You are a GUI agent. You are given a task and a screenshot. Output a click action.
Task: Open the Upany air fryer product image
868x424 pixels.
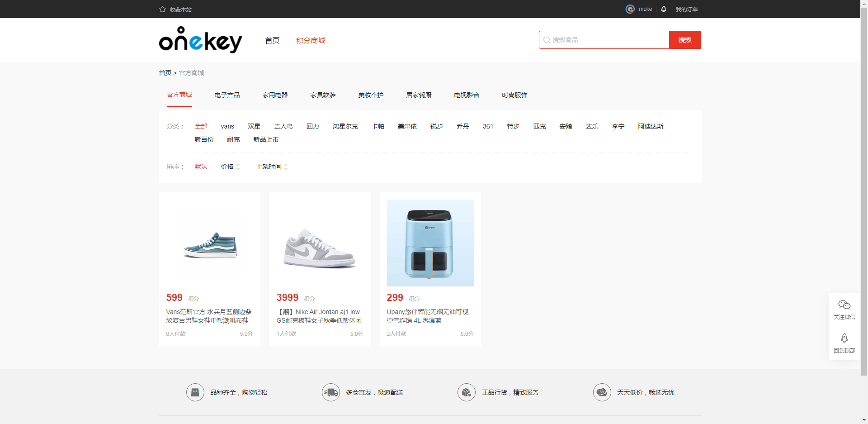pos(430,243)
